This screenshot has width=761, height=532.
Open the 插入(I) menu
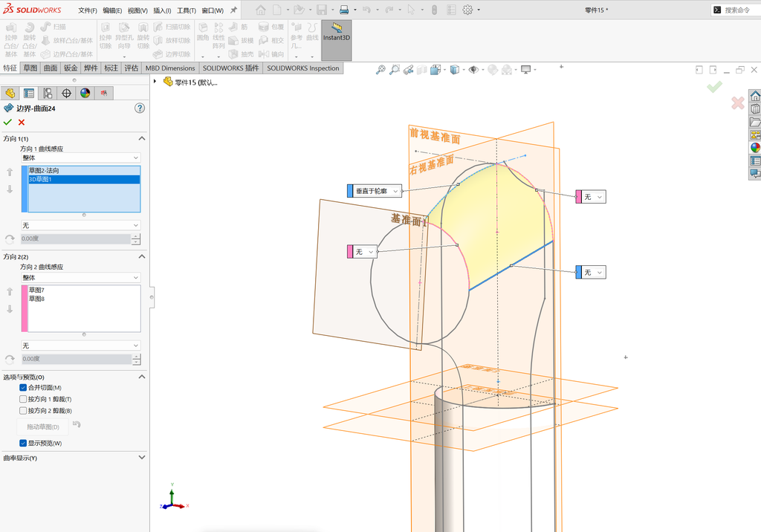point(162,10)
